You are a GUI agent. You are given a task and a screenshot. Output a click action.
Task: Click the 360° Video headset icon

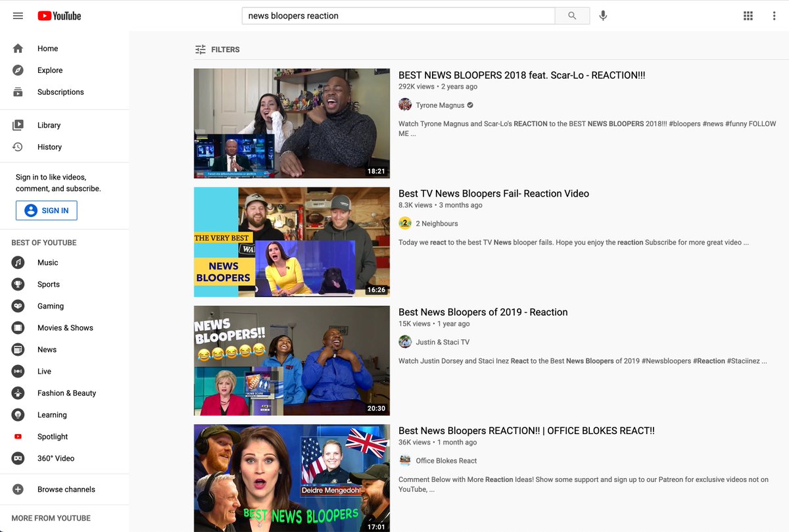click(x=18, y=458)
